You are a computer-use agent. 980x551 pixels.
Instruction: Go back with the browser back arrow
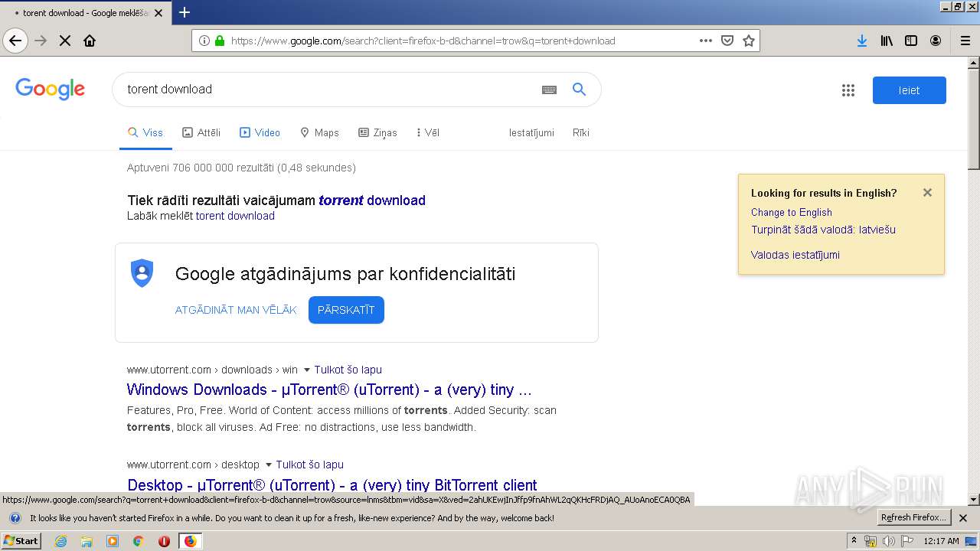(x=15, y=41)
